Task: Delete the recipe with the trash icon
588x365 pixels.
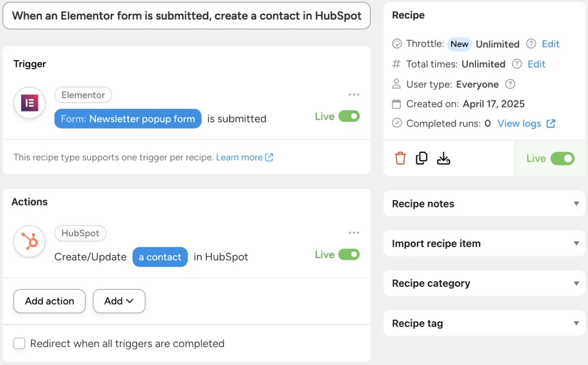Action: pyautogui.click(x=401, y=157)
